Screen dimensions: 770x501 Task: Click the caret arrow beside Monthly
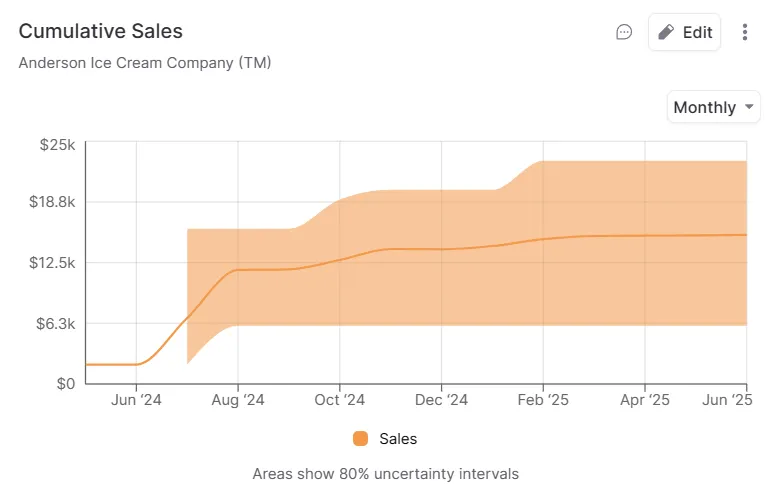point(747,107)
